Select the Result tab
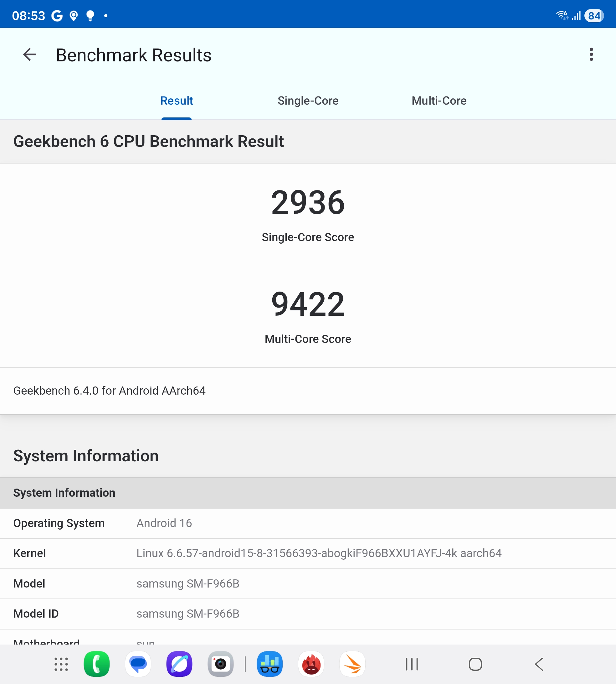This screenshot has height=684, width=616. pos(176,101)
